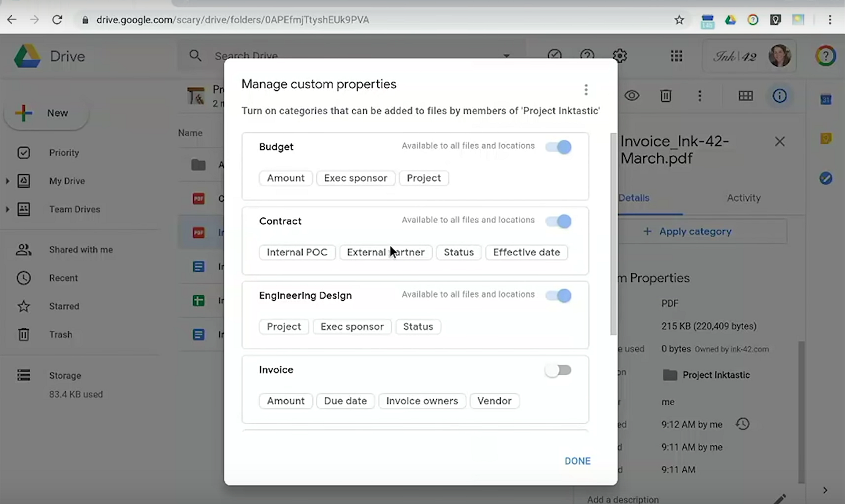Click the Preview eye icon
This screenshot has height=504, width=845.
pos(632,96)
